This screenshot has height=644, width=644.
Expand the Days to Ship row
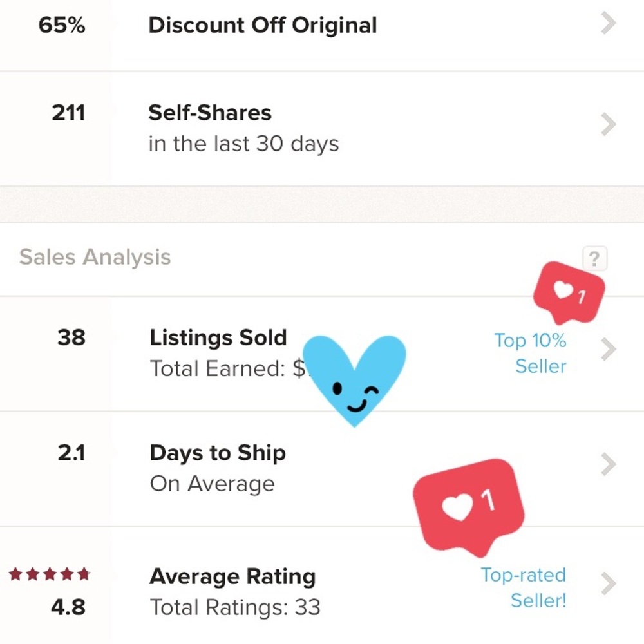[608, 465]
